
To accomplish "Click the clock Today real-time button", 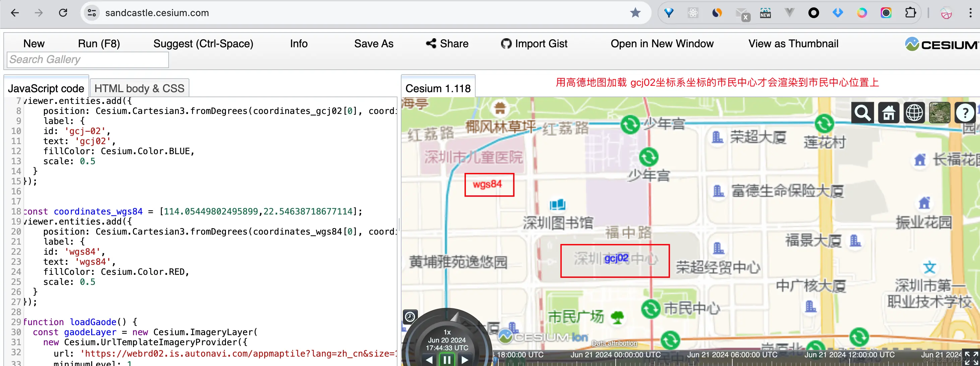I will [410, 316].
